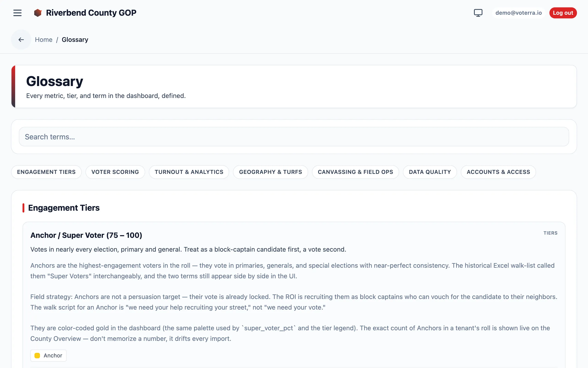Click the "Engagement Tiers" section heading

[x=64, y=208]
